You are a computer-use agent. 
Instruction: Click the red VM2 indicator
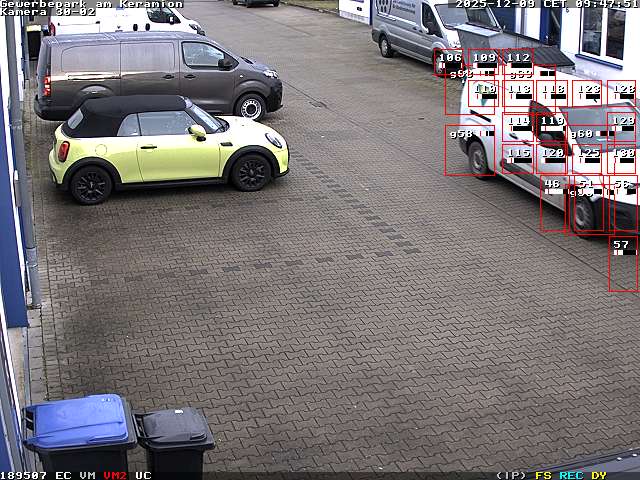115,475
